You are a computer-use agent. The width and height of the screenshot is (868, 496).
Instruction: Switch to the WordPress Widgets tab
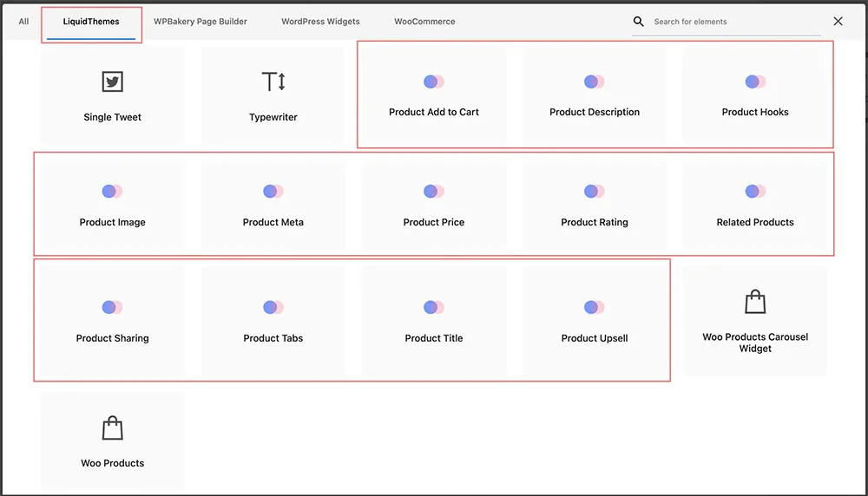tap(320, 22)
